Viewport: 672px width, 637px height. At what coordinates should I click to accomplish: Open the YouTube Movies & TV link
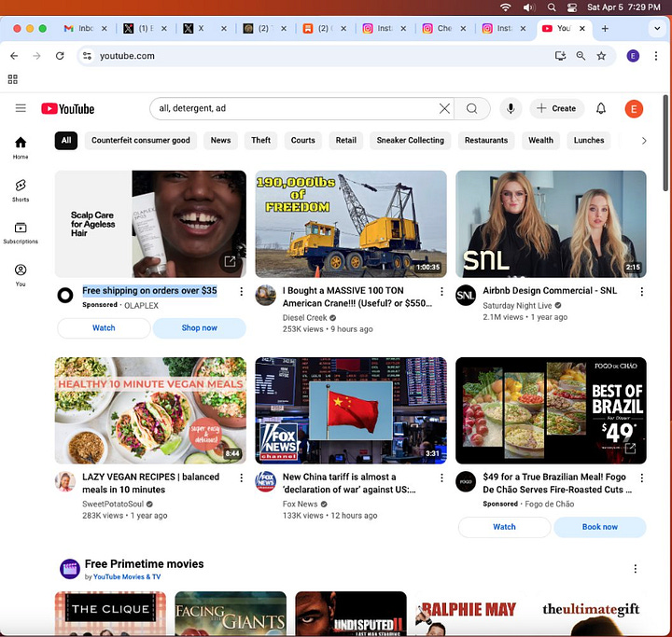(127, 577)
